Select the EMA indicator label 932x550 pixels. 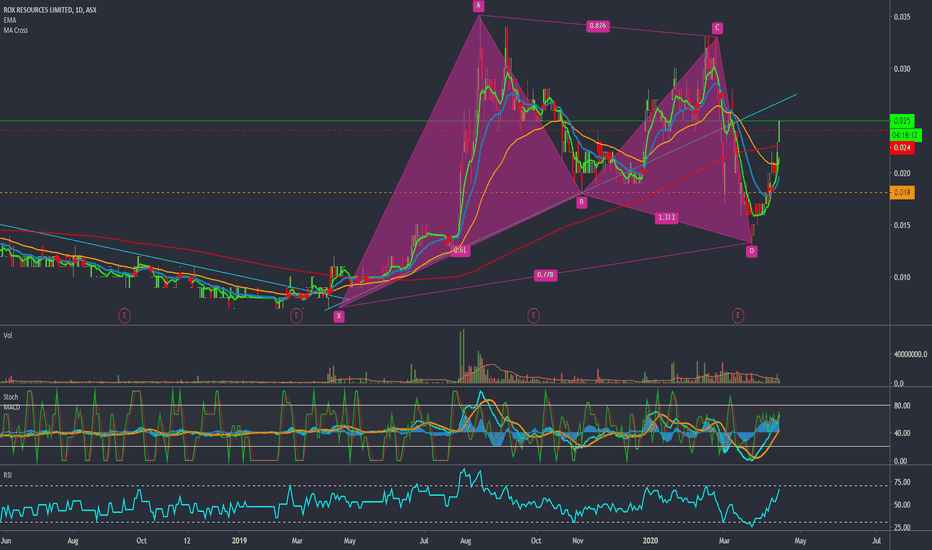tap(10, 20)
